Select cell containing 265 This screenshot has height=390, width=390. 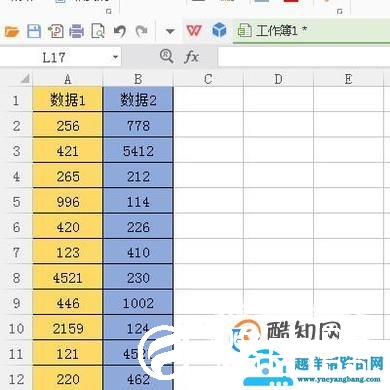pyautogui.click(x=68, y=176)
